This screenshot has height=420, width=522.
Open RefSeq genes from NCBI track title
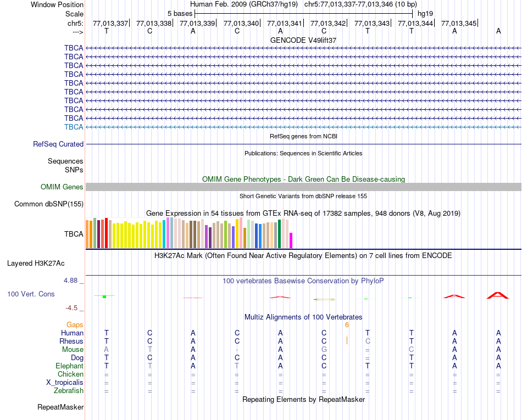(303, 136)
